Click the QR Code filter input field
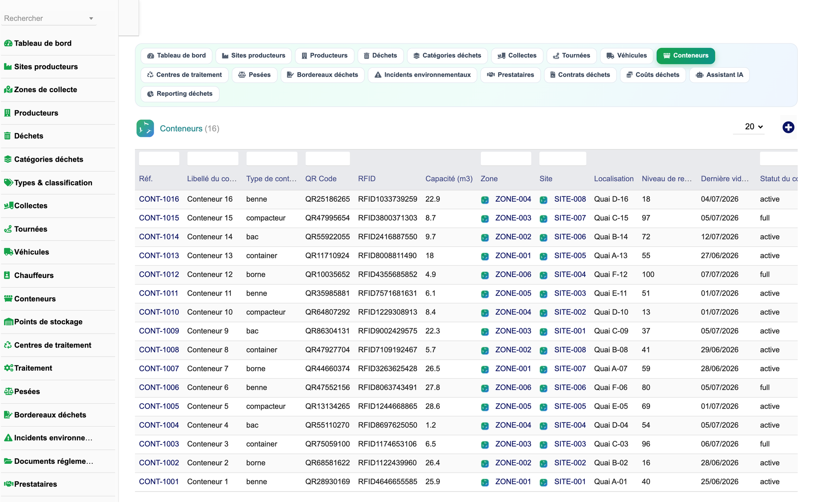Image resolution: width=815 pixels, height=504 pixels. [328, 159]
